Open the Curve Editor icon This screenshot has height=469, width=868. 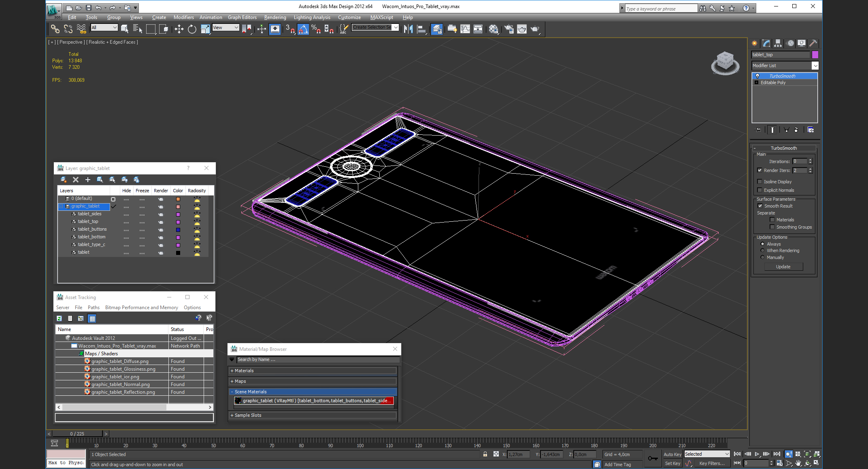[x=465, y=29]
